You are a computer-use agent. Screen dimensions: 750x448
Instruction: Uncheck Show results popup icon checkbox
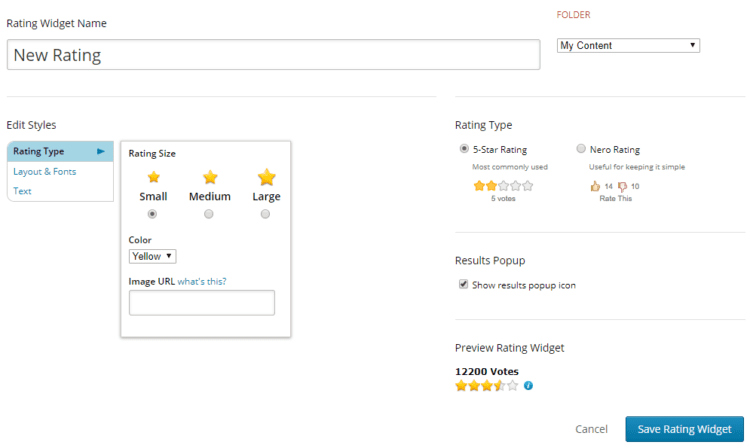pyautogui.click(x=463, y=284)
